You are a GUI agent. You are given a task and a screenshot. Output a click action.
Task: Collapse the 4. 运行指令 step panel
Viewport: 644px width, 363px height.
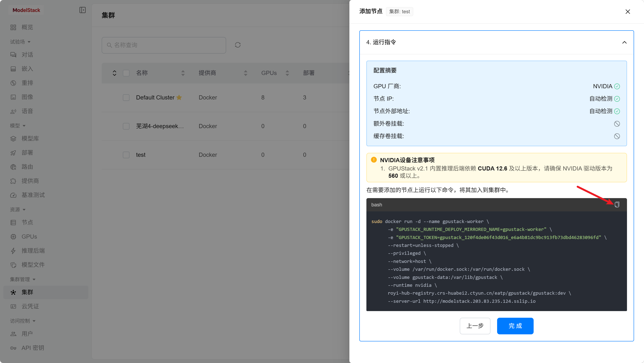624,42
